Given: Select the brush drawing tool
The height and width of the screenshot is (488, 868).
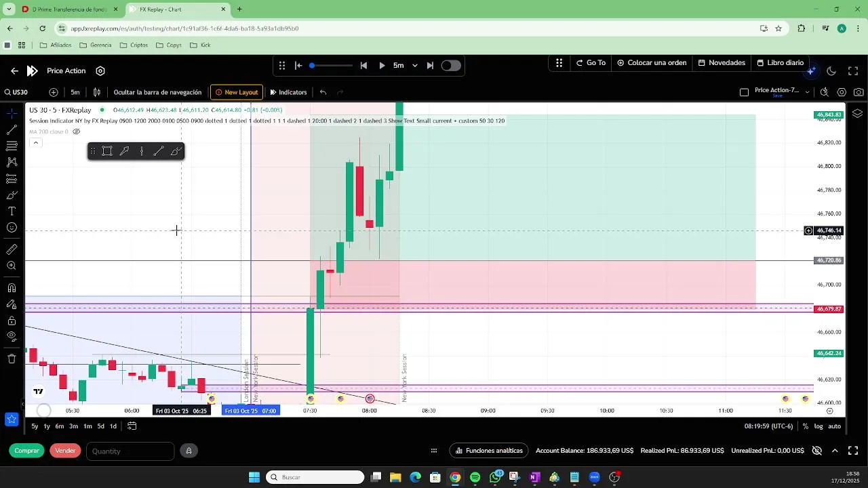Looking at the screenshot, I should click(x=12, y=195).
